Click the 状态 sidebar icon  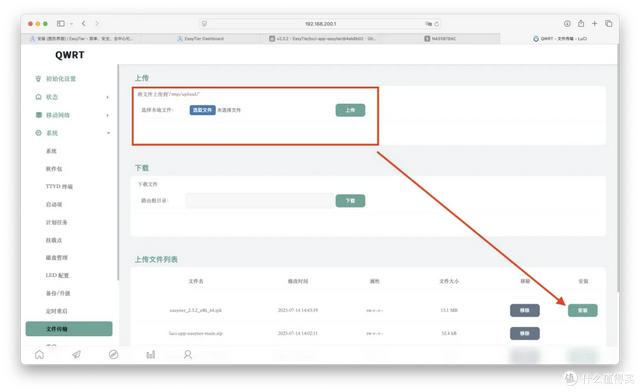38,97
